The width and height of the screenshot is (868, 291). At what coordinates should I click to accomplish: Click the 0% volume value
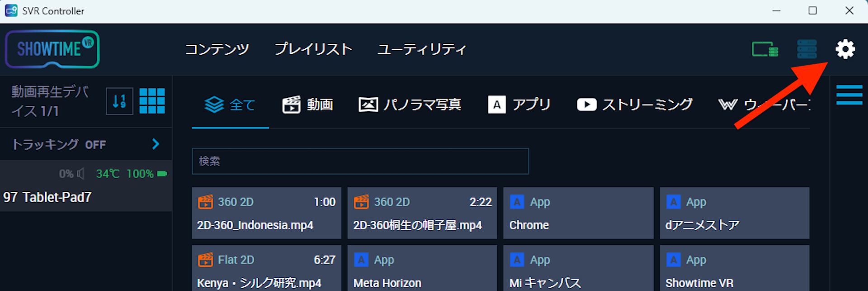tap(66, 174)
